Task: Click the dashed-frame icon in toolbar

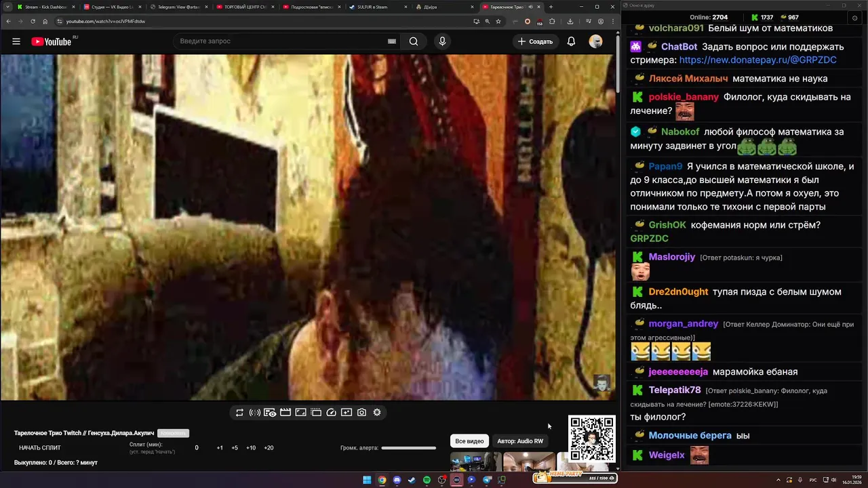Action: (316, 412)
